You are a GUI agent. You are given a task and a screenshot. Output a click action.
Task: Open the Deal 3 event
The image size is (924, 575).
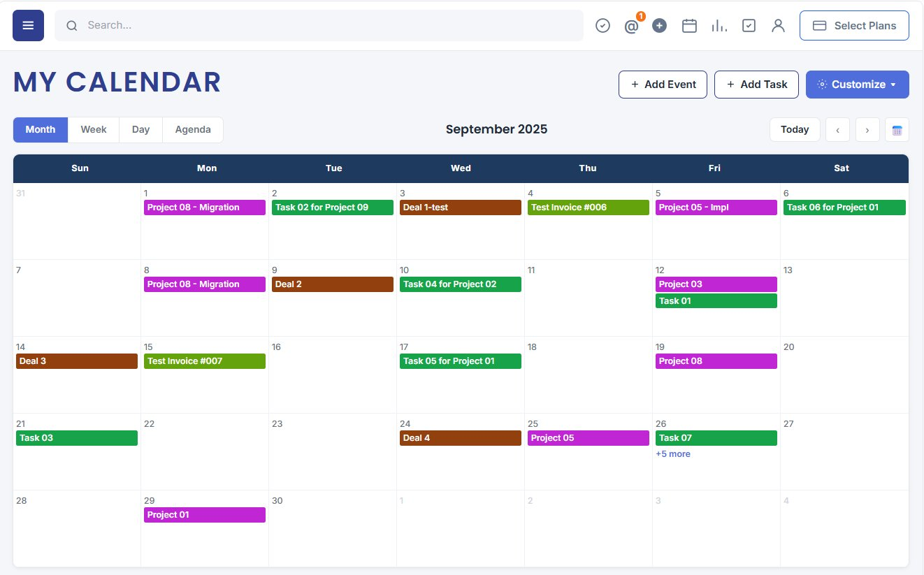77,361
